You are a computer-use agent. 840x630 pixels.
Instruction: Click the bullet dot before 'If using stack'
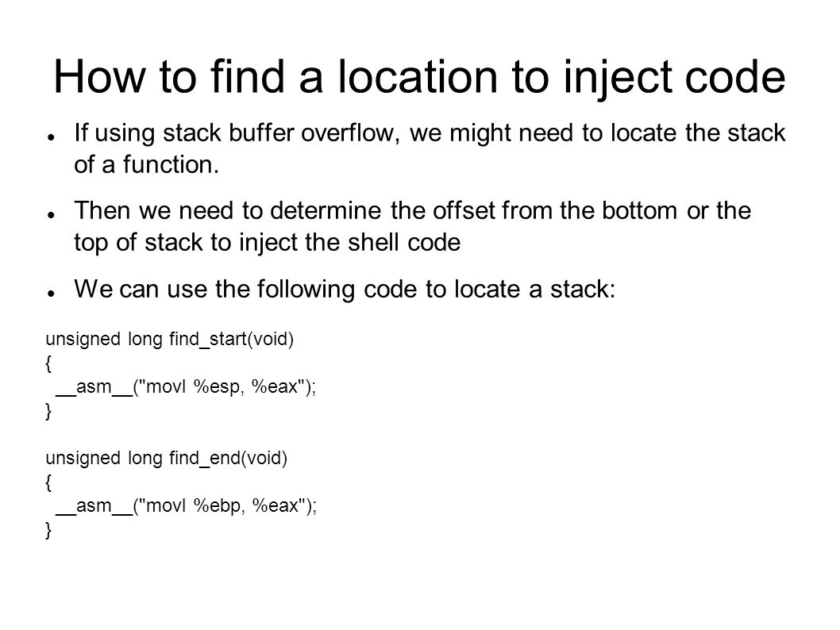[x=52, y=137]
